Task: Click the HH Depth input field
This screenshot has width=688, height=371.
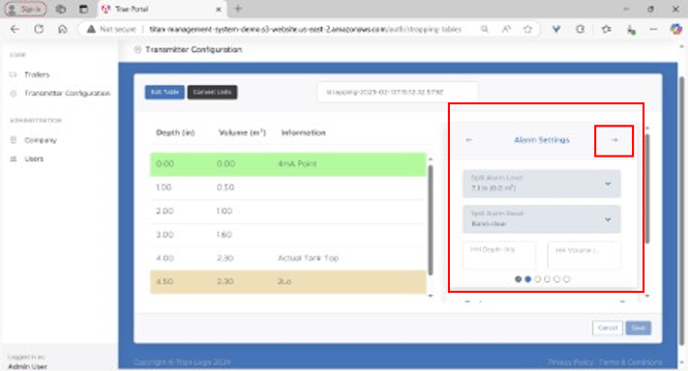Action: (499, 254)
